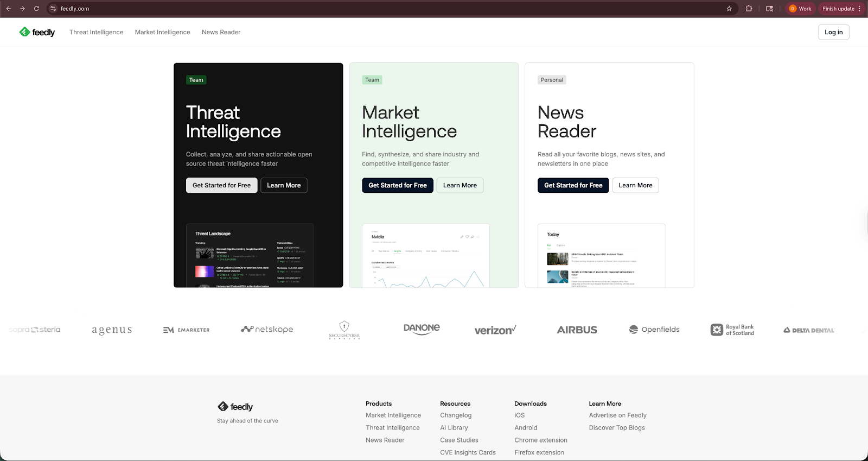
Task: Get Started for Free on News Reader card
Action: pyautogui.click(x=573, y=185)
